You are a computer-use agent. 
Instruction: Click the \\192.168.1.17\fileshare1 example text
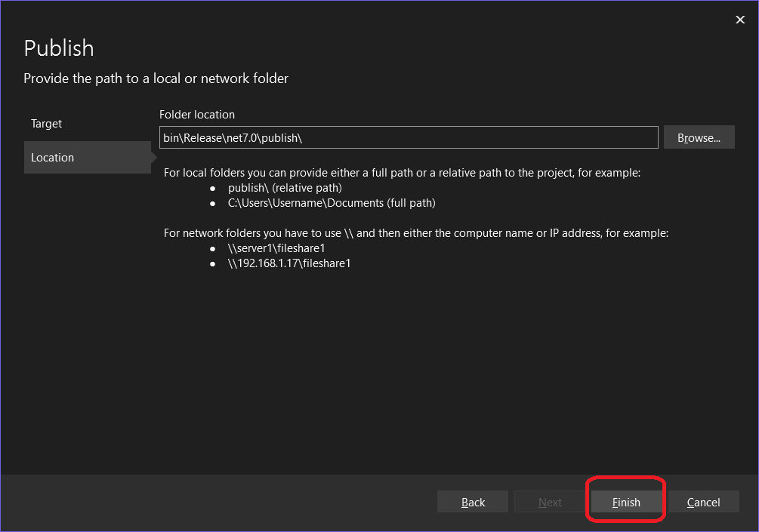click(289, 263)
